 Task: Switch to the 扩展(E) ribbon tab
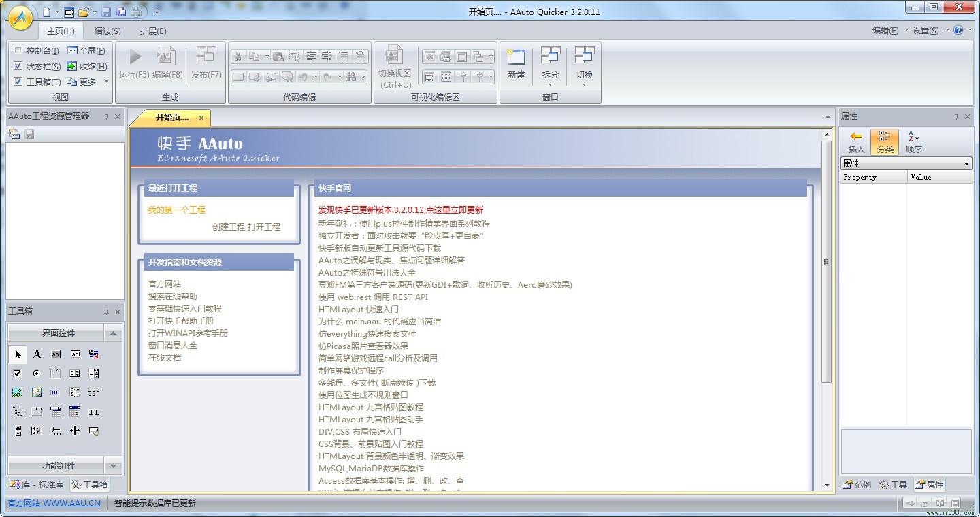tap(153, 31)
